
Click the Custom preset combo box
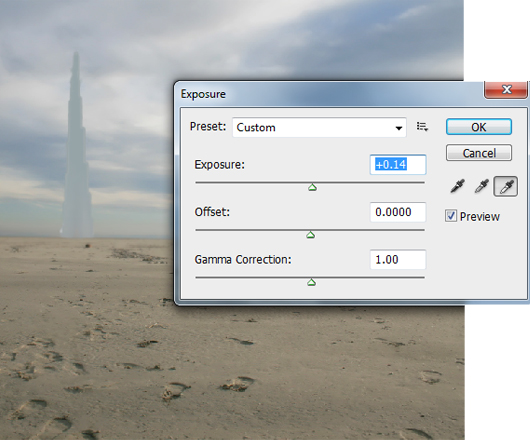point(319,127)
